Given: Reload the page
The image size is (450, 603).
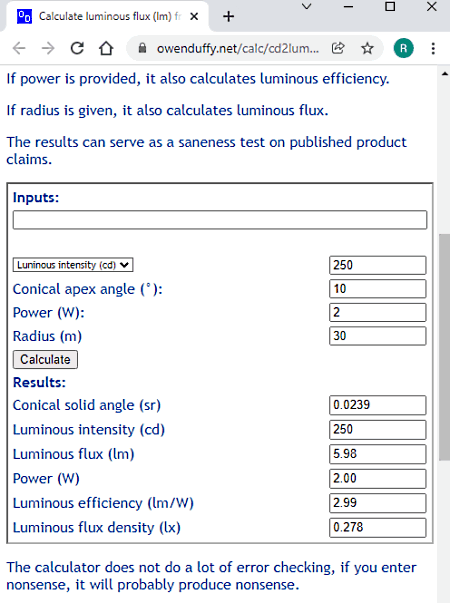Looking at the screenshot, I should pyautogui.click(x=77, y=48).
